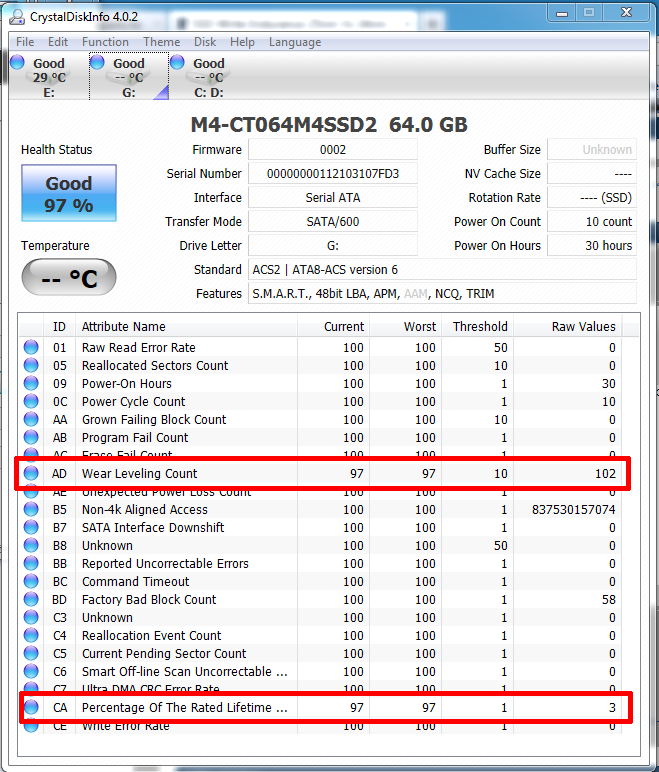The image size is (659, 772).
Task: Click the Attribute Name column header
Action: [x=186, y=326]
